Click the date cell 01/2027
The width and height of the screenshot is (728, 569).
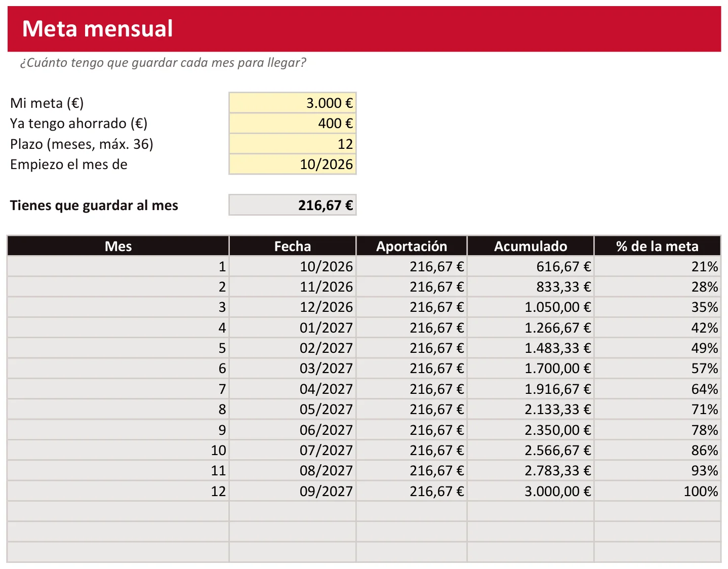click(x=293, y=328)
